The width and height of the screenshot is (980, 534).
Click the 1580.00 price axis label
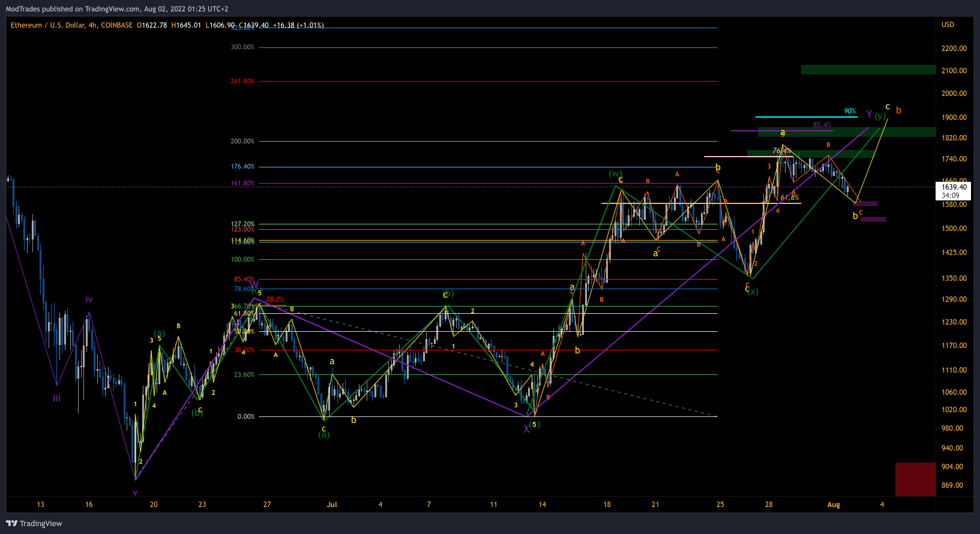click(x=954, y=205)
